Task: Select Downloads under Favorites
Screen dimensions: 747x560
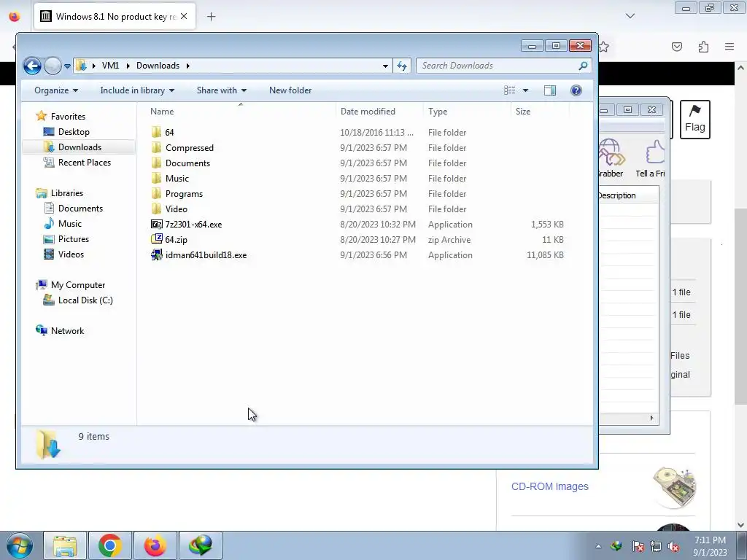Action: tap(80, 147)
